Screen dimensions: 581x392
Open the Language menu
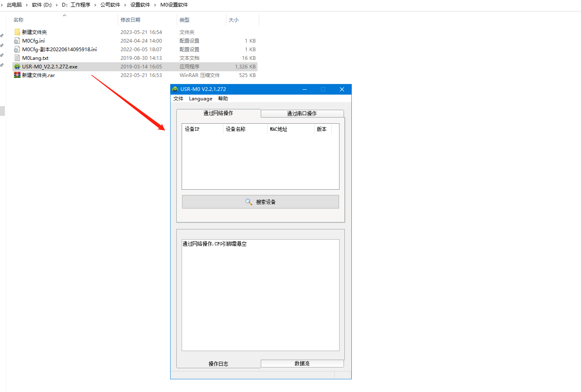[201, 99]
